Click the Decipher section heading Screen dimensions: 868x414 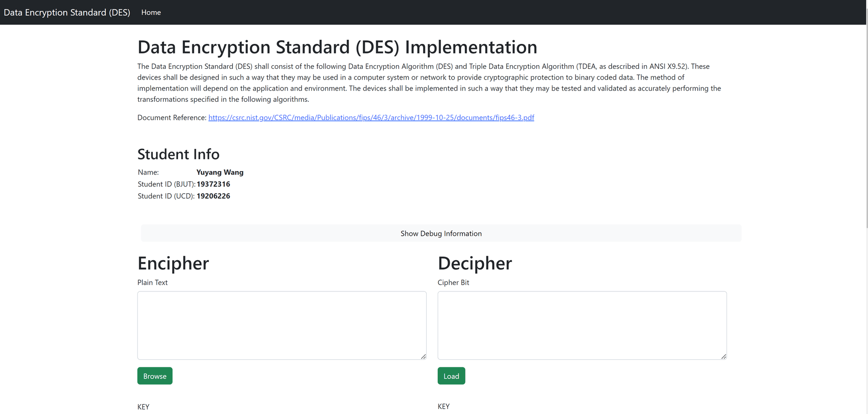click(x=475, y=263)
